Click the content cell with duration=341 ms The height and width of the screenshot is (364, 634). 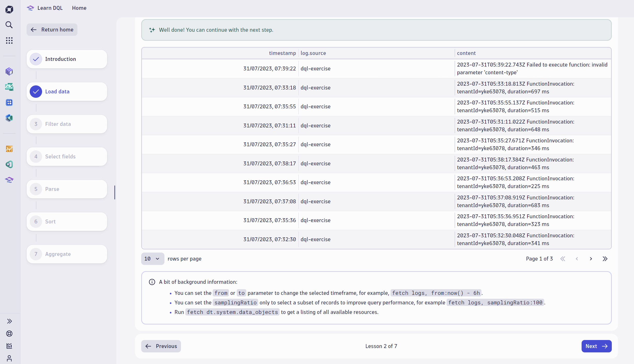click(x=533, y=239)
